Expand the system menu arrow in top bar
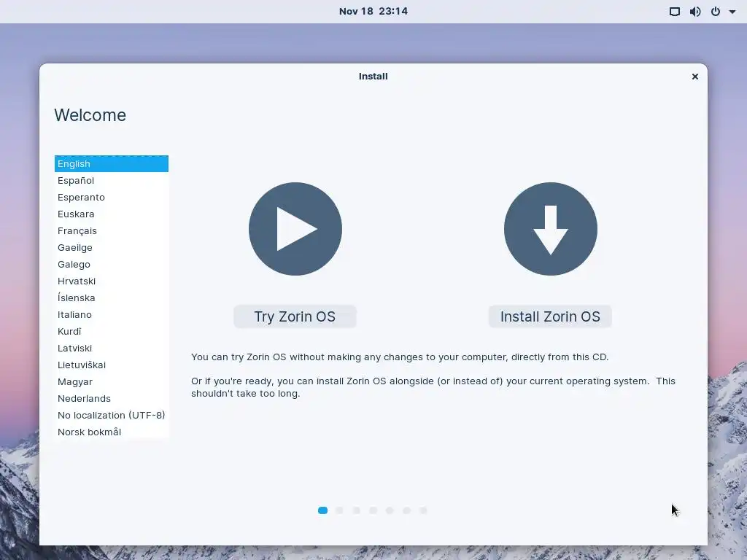This screenshot has width=747, height=560. [732, 12]
